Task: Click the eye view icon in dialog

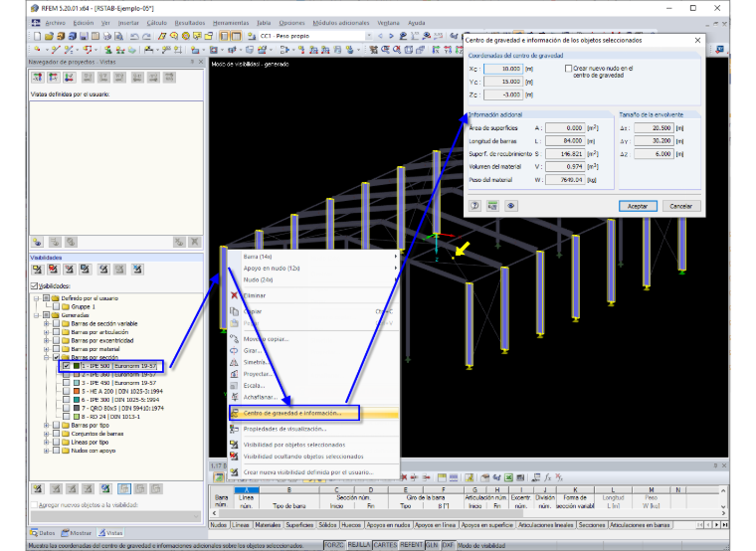Action: point(510,206)
